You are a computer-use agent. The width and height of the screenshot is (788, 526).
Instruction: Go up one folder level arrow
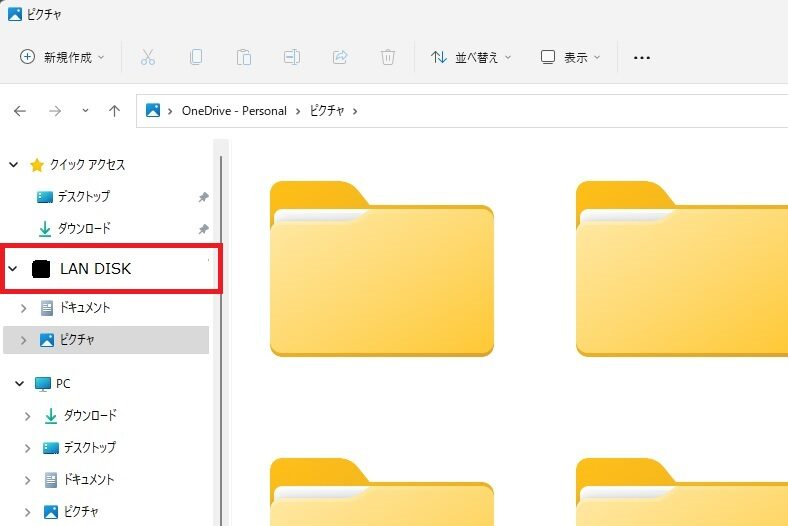click(x=114, y=111)
